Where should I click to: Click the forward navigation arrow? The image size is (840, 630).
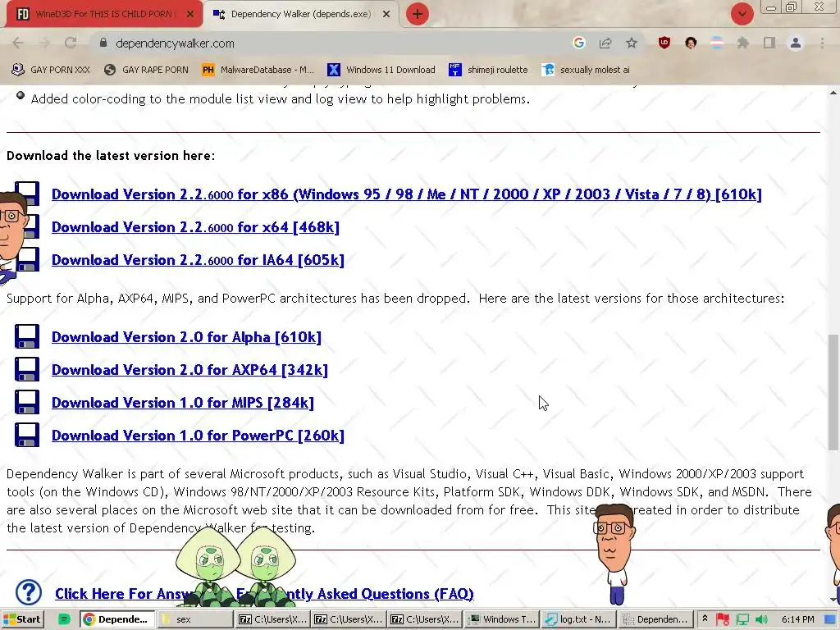(44, 43)
